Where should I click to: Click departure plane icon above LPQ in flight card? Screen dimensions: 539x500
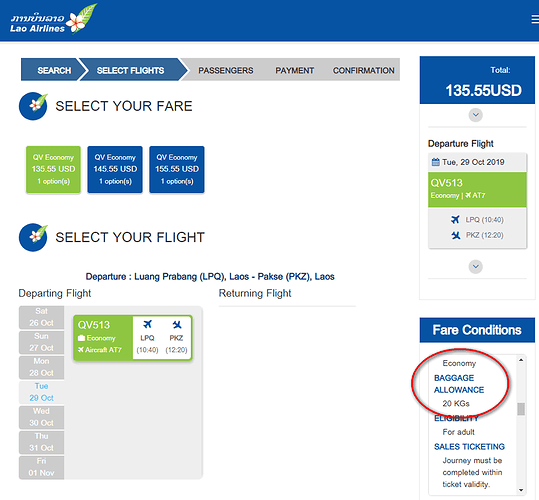(147, 324)
